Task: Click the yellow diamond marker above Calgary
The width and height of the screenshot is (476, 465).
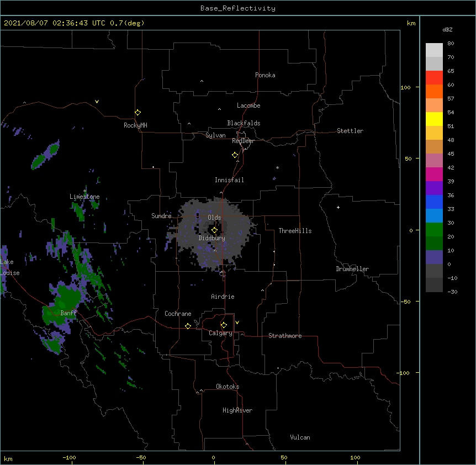Action: point(224,325)
